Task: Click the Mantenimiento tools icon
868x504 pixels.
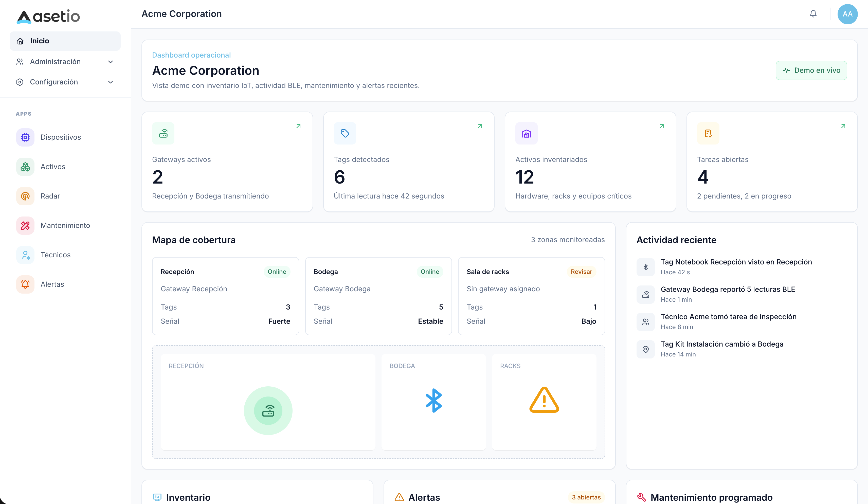Action: 25,225
